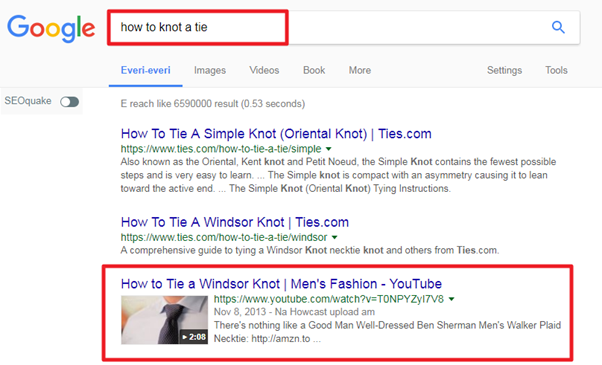Click the URL https://www.ties.com/how-to-tie-a-tie/windsor

point(224,237)
